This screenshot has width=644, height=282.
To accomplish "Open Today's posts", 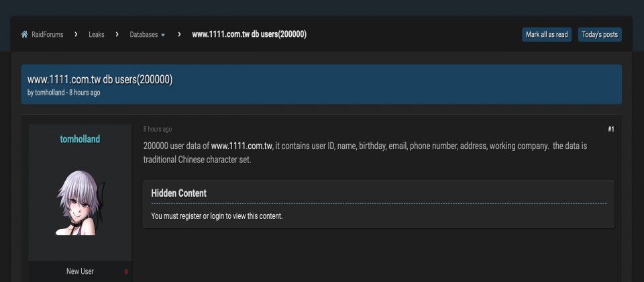I will 600,34.
